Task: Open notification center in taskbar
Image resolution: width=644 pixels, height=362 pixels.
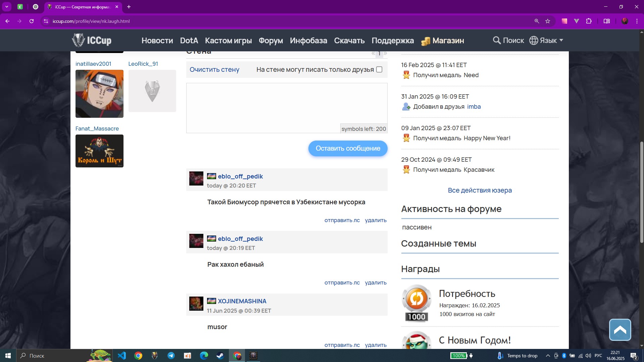Action: click(x=634, y=356)
